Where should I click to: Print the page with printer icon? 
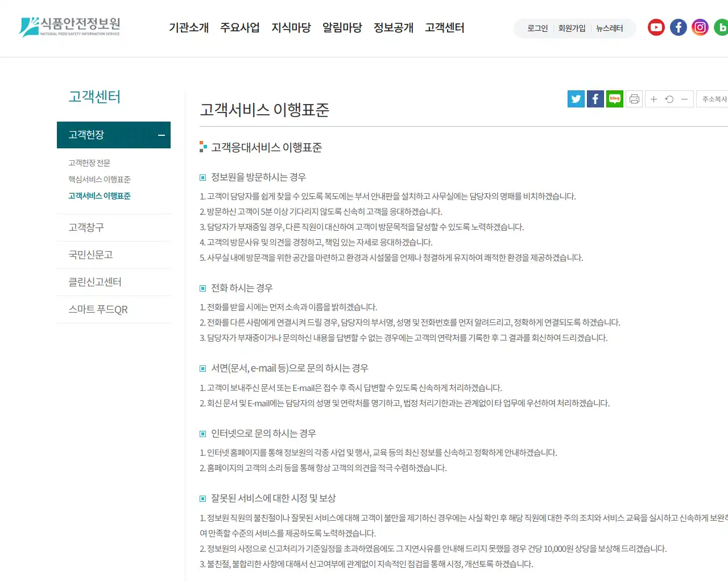[x=634, y=99]
